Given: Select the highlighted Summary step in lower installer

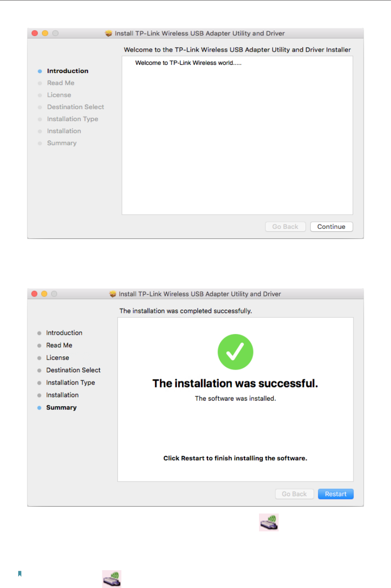Looking at the screenshot, I should pyautogui.click(x=61, y=408).
